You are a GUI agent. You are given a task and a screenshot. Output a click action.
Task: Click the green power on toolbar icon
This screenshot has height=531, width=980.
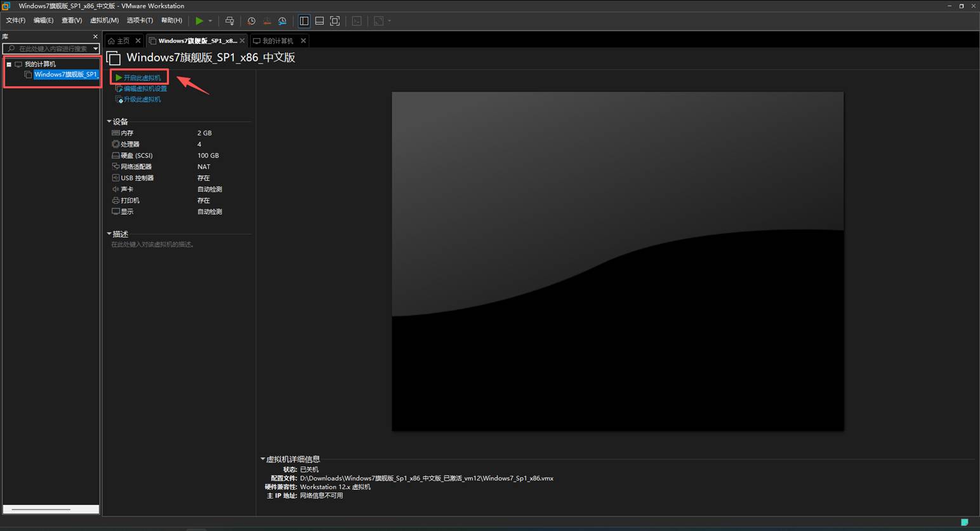tap(199, 21)
